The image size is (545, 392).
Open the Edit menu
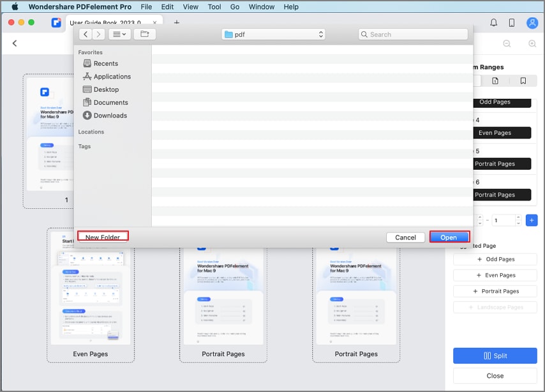click(x=167, y=6)
